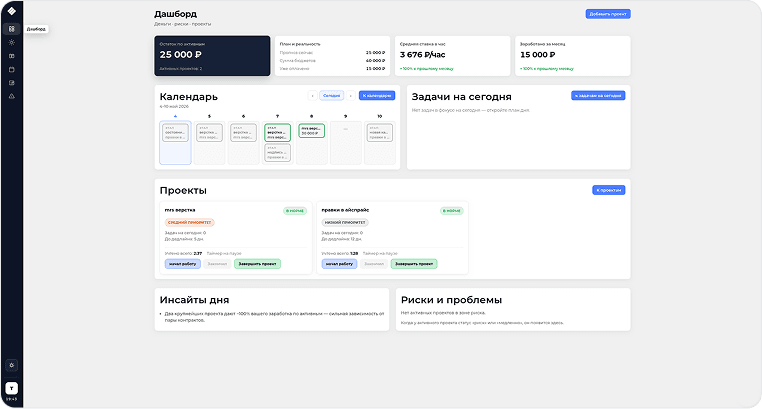
Task: Click the 'К проектам' button
Action: pyautogui.click(x=608, y=190)
